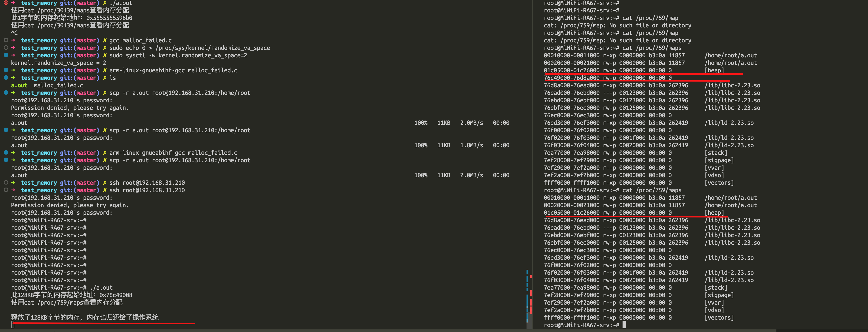Click hollow circle decoration beside gcc malloc_failed.c
This screenshot has height=332, width=868.
point(6,40)
